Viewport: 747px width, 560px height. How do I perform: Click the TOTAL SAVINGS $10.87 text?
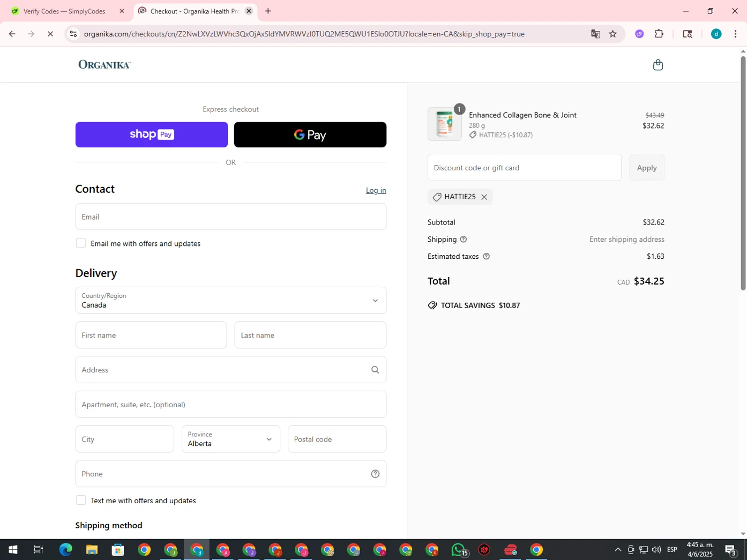click(x=480, y=306)
